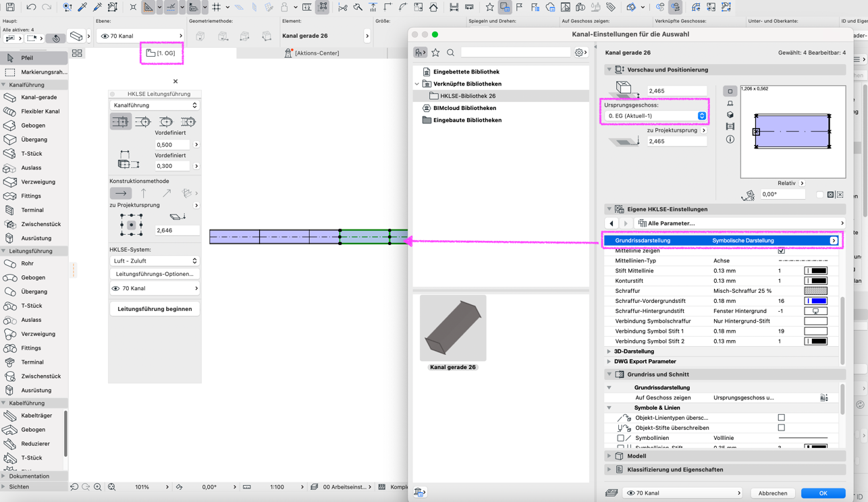
Task: Collapse the Eigene HKLSE-Einstellungen section
Action: coord(609,209)
